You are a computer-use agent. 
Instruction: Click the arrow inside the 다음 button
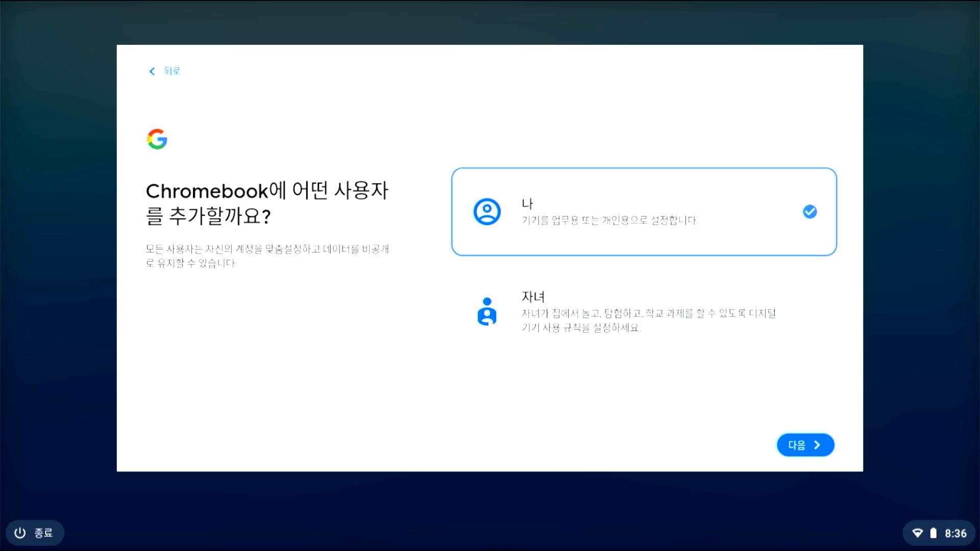[x=817, y=445]
